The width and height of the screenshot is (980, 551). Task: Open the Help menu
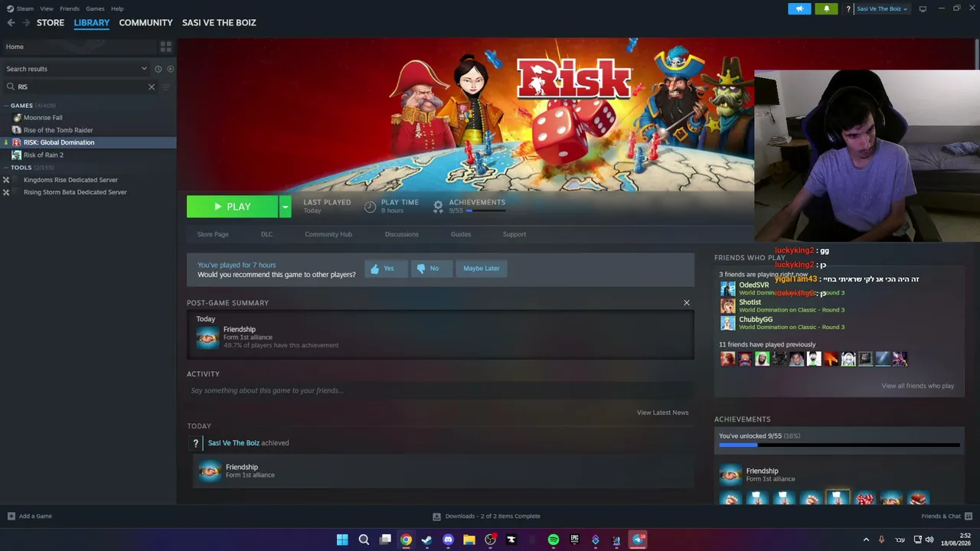(x=117, y=9)
